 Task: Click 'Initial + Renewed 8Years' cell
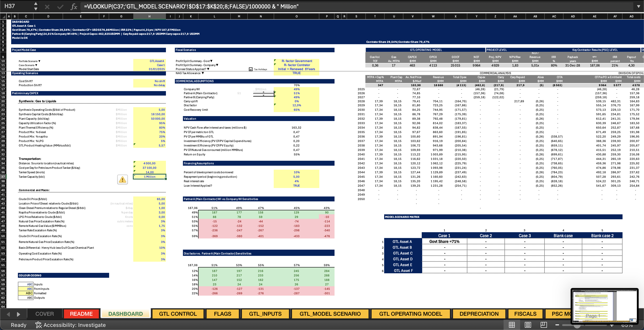pyautogui.click(x=297, y=69)
